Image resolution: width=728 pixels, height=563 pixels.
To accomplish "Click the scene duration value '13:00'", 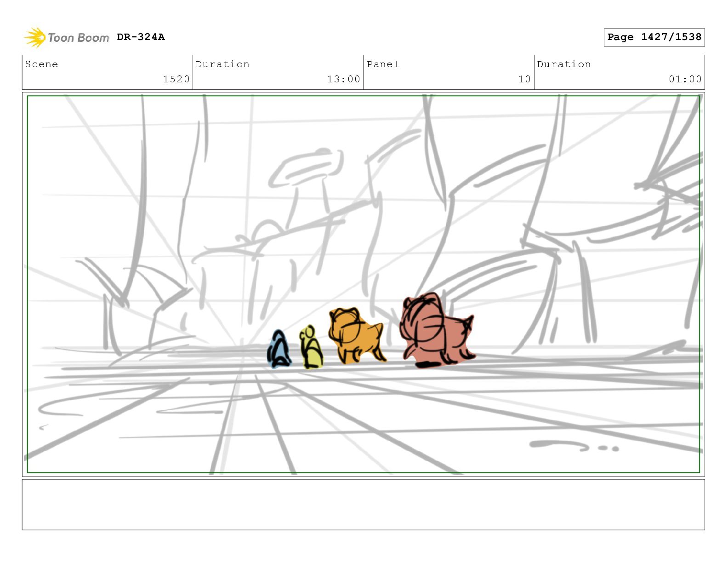I will [x=344, y=79].
